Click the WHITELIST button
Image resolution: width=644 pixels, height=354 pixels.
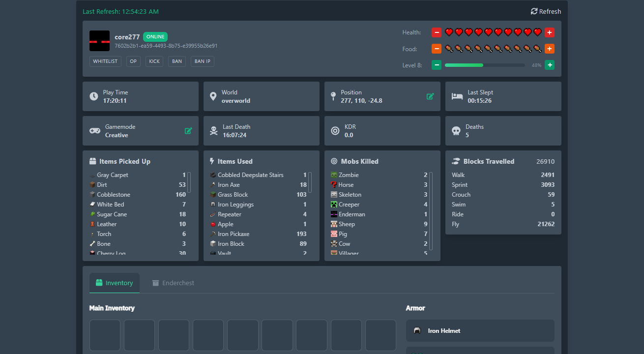(105, 61)
